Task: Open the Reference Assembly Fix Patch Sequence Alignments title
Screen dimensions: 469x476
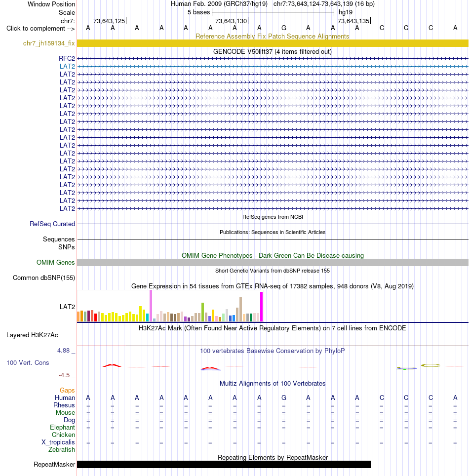Action: [273, 36]
